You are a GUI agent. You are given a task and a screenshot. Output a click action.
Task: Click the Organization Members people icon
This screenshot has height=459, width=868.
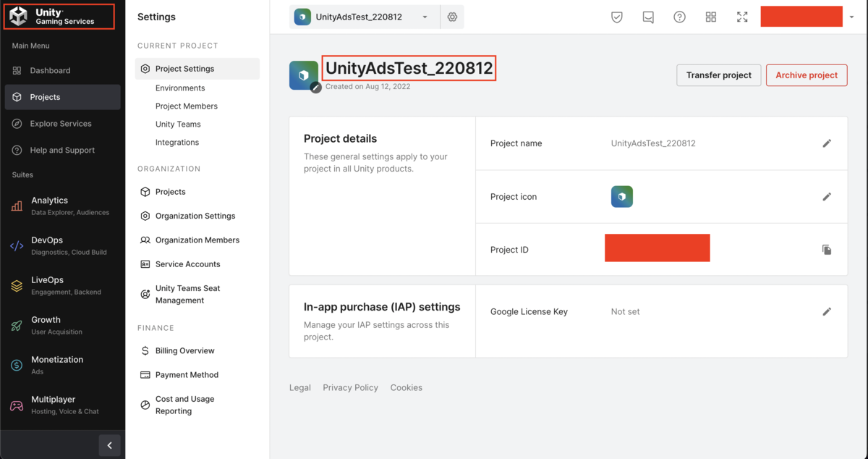(145, 240)
